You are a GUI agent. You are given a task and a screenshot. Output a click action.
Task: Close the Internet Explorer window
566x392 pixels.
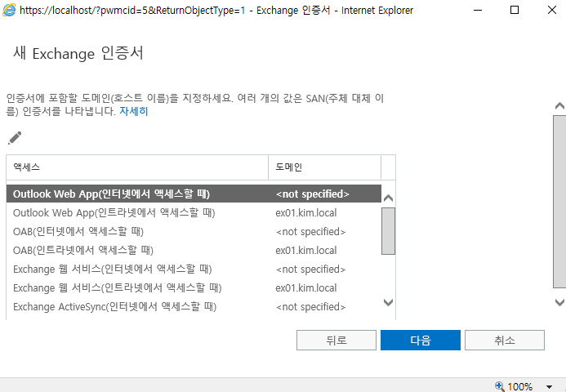[x=552, y=10]
